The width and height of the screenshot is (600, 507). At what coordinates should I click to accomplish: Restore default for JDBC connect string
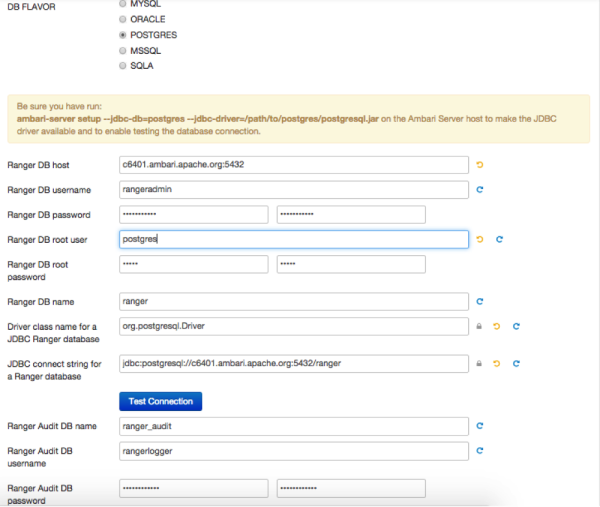click(x=516, y=364)
